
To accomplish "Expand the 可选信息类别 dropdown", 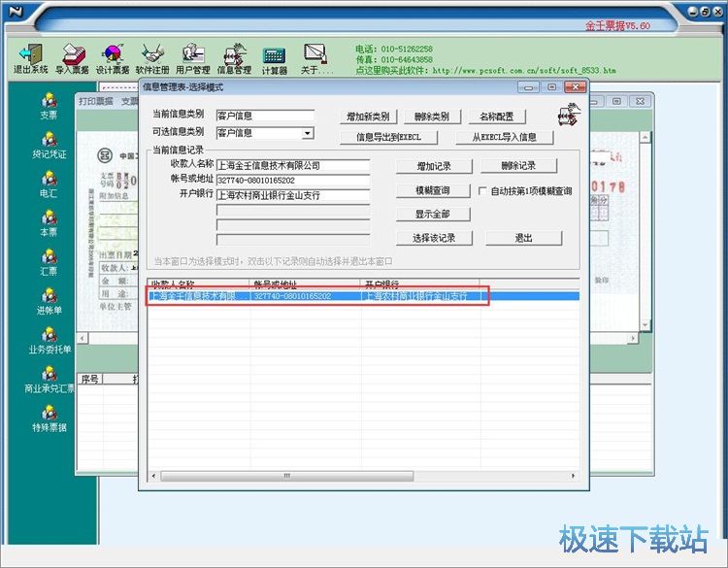I will [307, 133].
